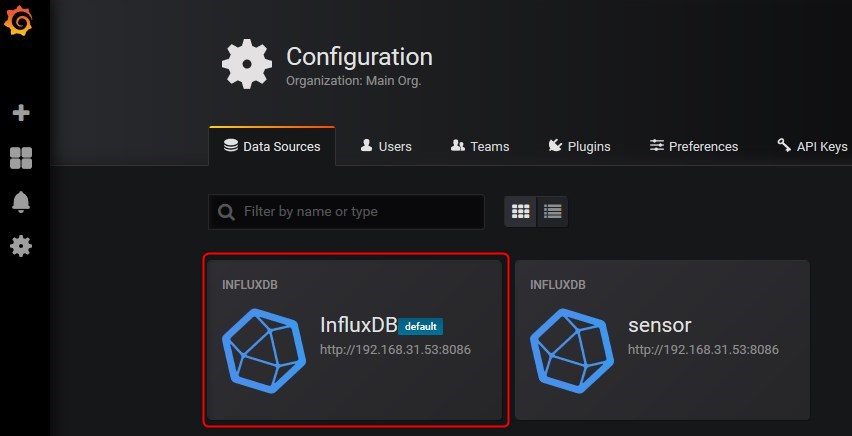Switch to the API Keys tab
Screen dimensions: 852x436
[812, 146]
